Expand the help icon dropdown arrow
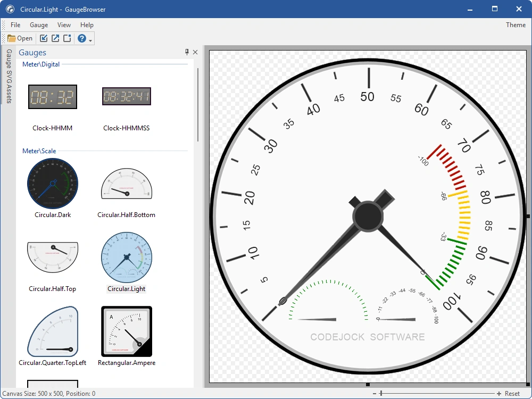 90,40
